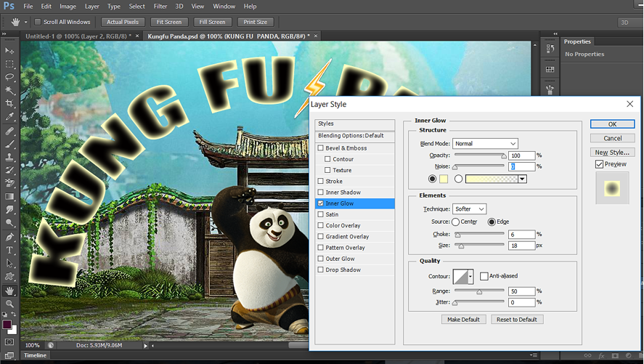Select the Smudge tool
This screenshot has width=644, height=364.
point(9,210)
